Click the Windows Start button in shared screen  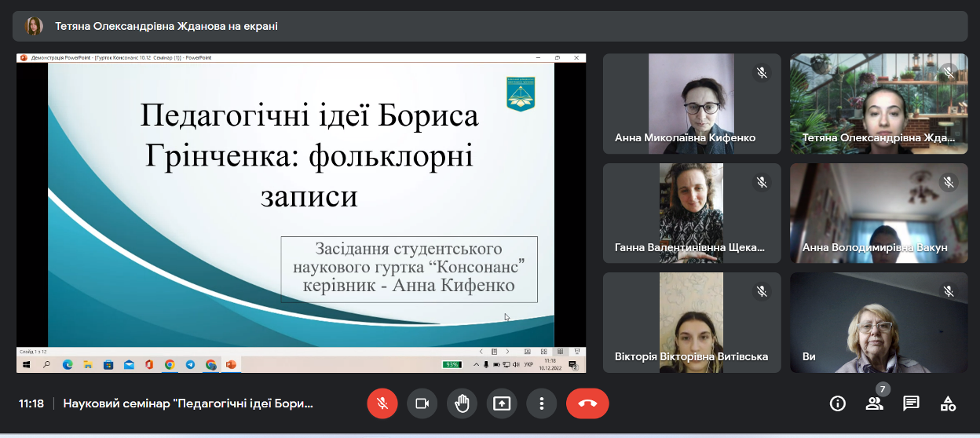point(26,365)
